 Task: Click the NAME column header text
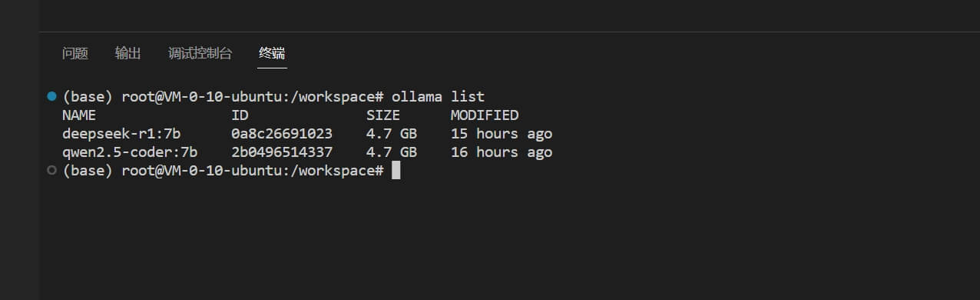(79, 115)
